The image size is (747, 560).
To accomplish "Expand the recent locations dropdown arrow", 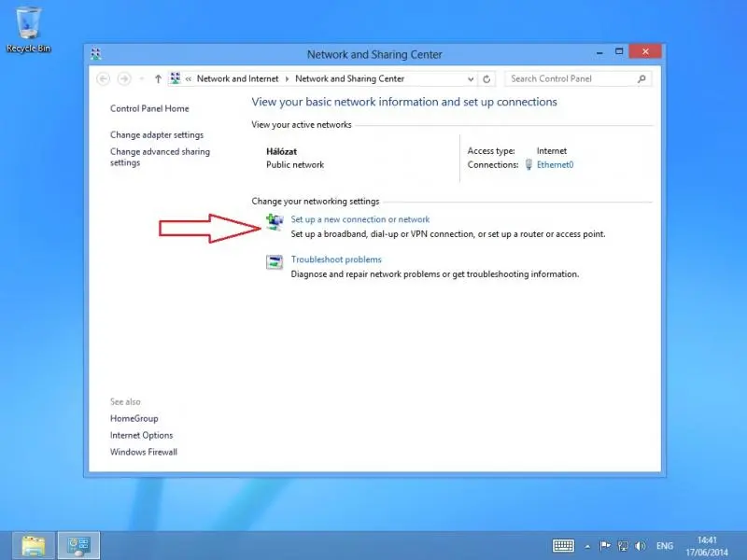I will click(141, 79).
